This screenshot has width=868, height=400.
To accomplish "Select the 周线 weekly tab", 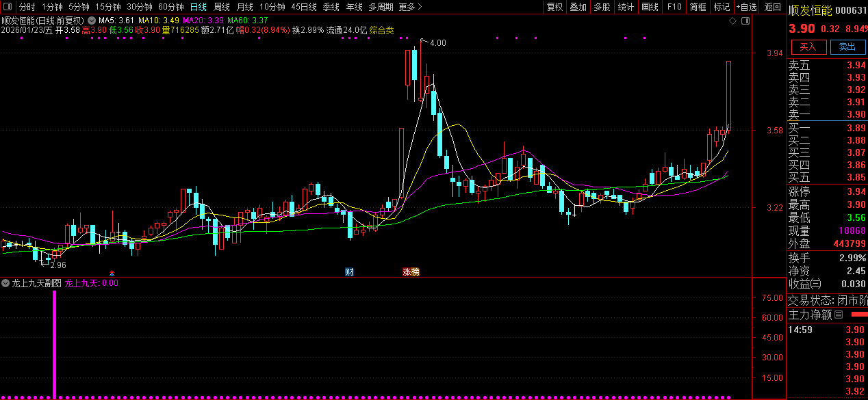I will [x=221, y=7].
